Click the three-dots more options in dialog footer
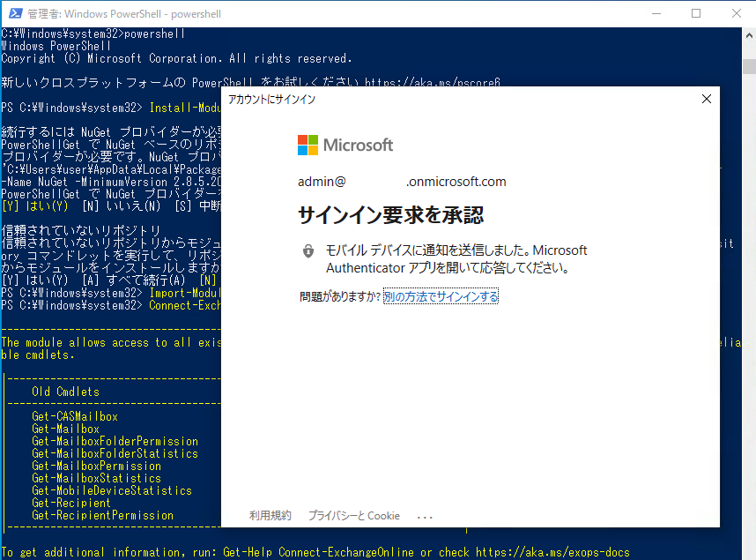Screen dimensions: 756x560 (x=425, y=518)
